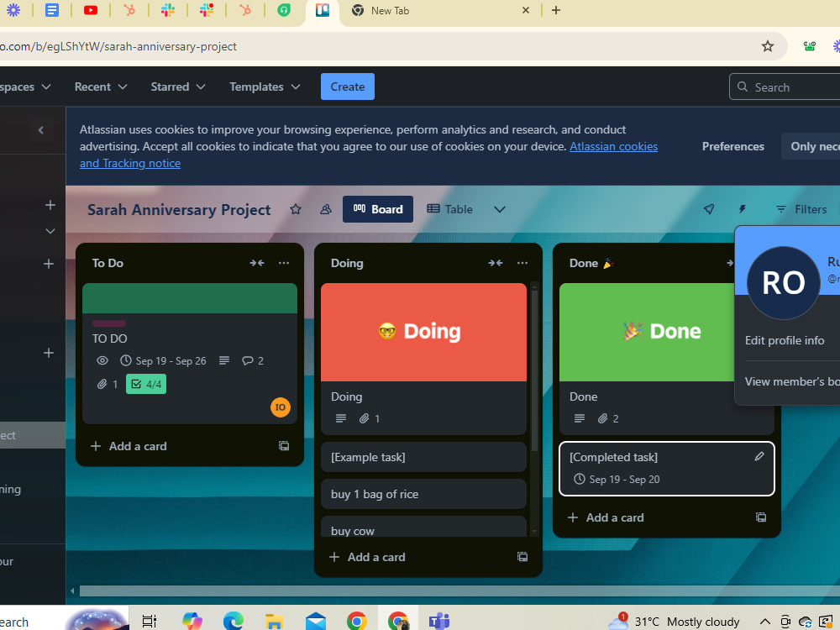Click green cover of TO DO card
This screenshot has height=630, width=840.
[190, 298]
